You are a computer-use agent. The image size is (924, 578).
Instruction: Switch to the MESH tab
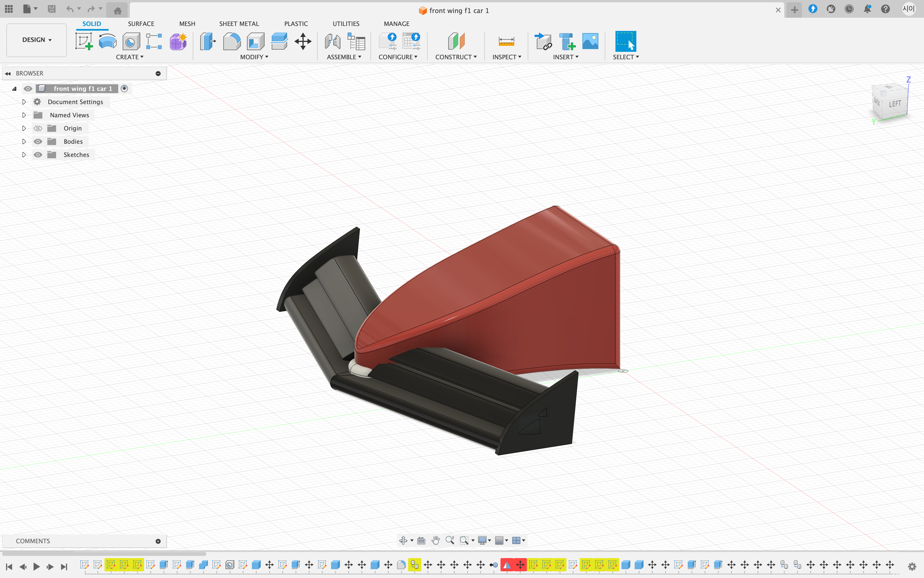[x=187, y=24]
